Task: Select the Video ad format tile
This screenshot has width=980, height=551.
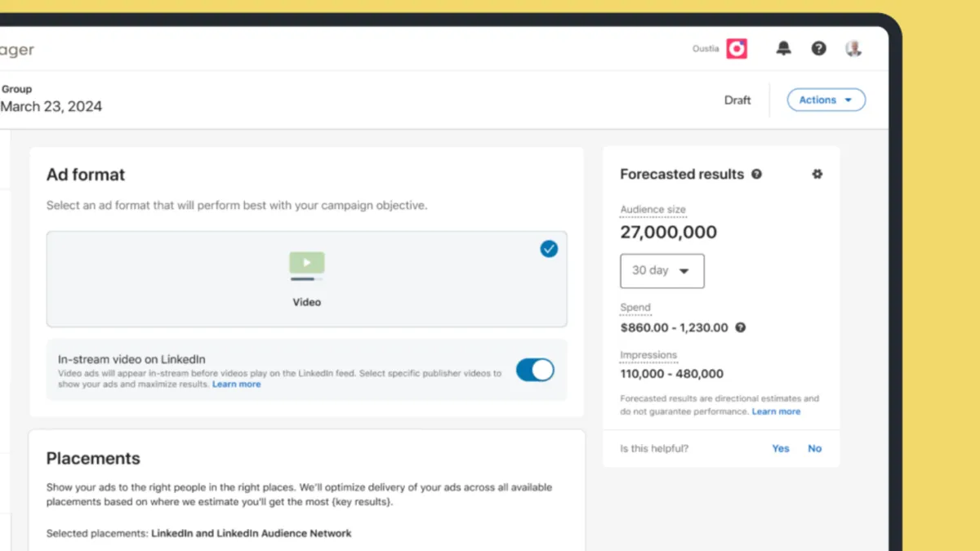Action: pyautogui.click(x=306, y=279)
